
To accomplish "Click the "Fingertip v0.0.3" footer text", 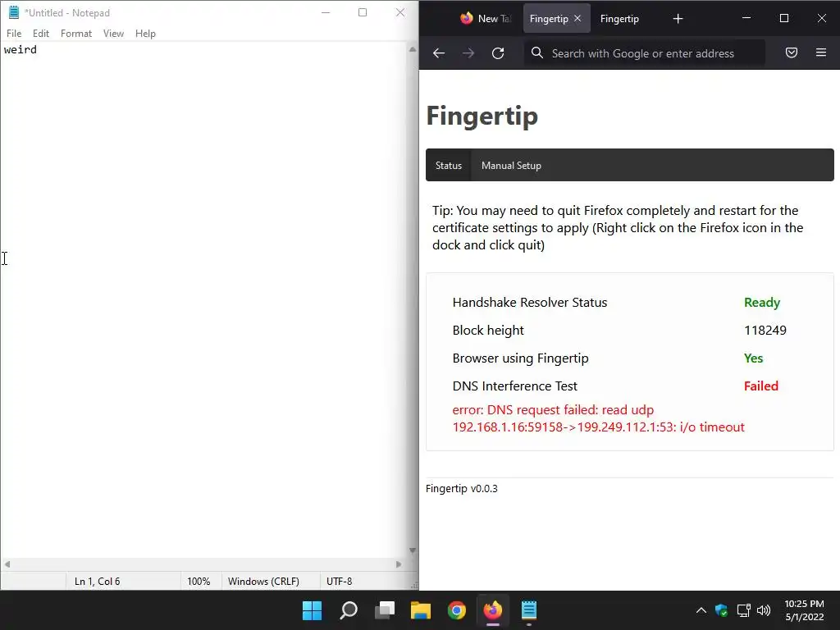I will [461, 489].
